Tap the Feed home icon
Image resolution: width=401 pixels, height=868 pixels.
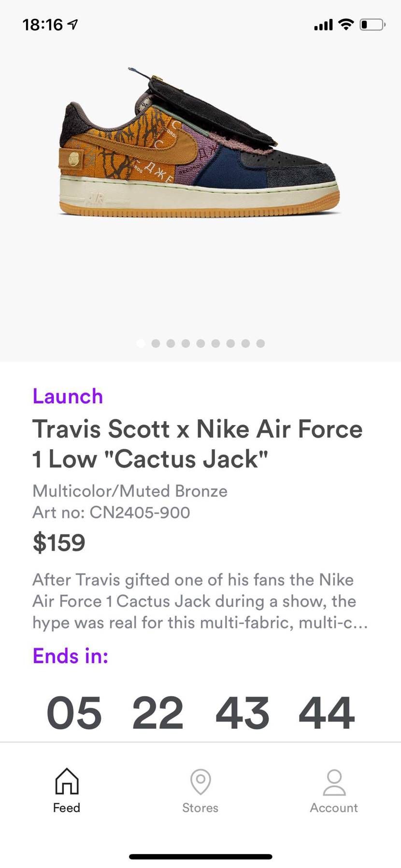tap(67, 781)
